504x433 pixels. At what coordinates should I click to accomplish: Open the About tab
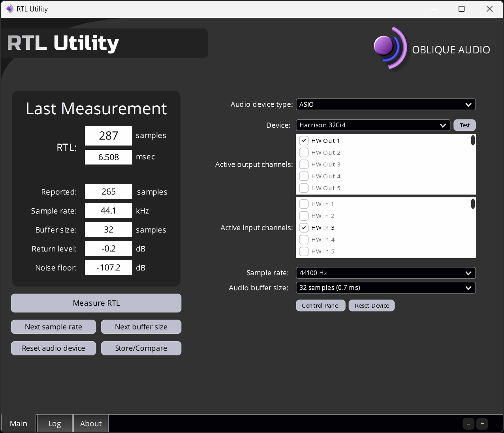tap(91, 424)
